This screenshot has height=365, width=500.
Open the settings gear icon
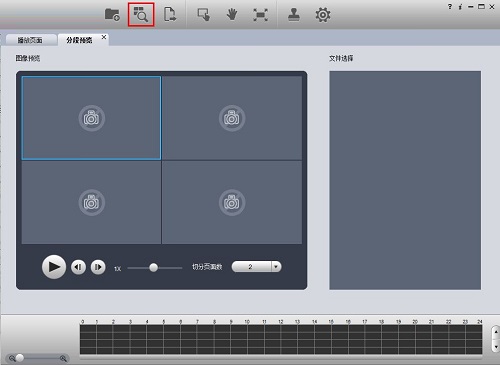323,15
